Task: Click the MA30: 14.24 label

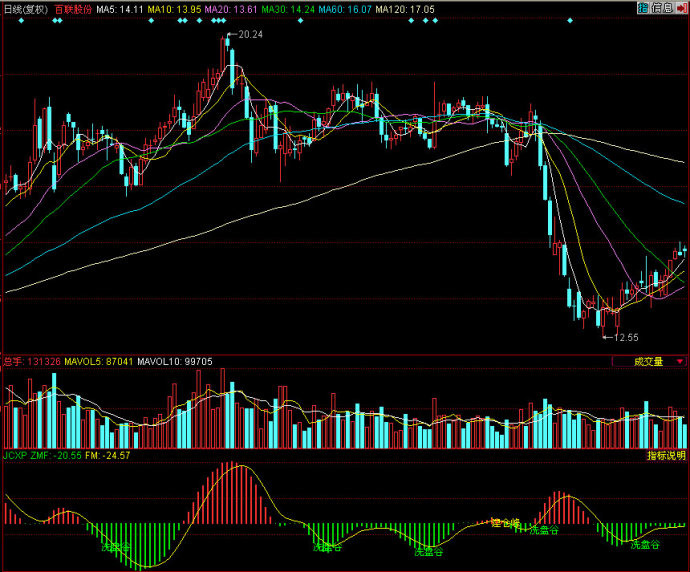Action: click(x=288, y=9)
